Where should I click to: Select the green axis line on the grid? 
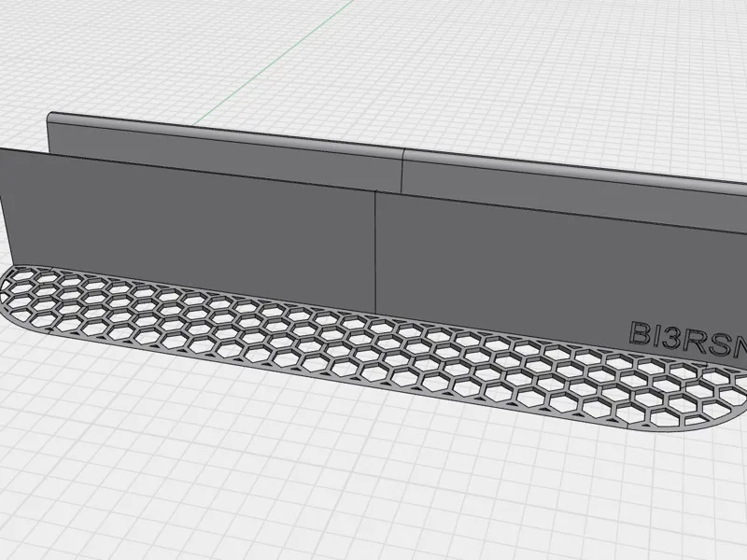(x=274, y=63)
